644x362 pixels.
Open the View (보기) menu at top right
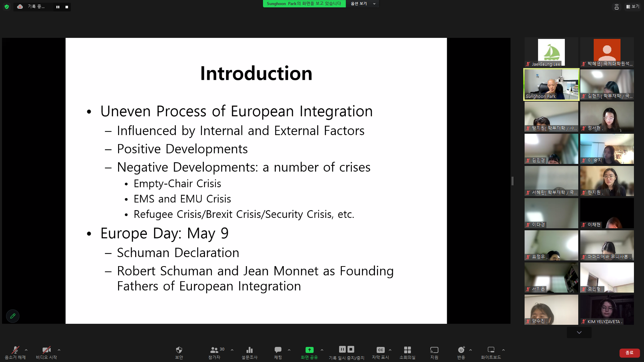[x=633, y=7]
